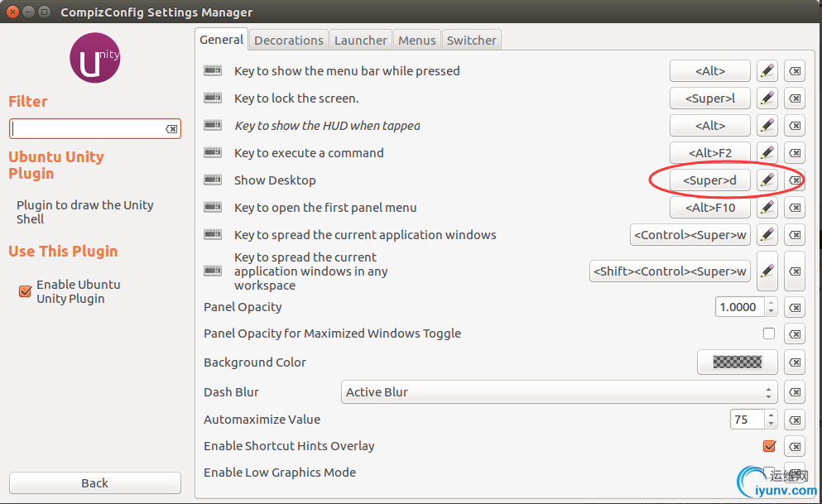Image resolution: width=822 pixels, height=504 pixels.
Task: Open the Dash Blur dropdown
Action: (559, 392)
